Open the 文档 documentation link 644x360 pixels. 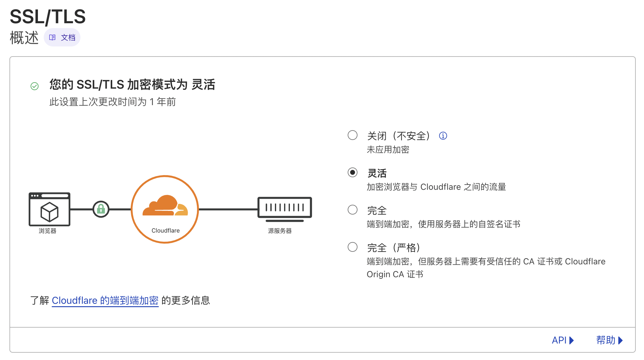62,38
